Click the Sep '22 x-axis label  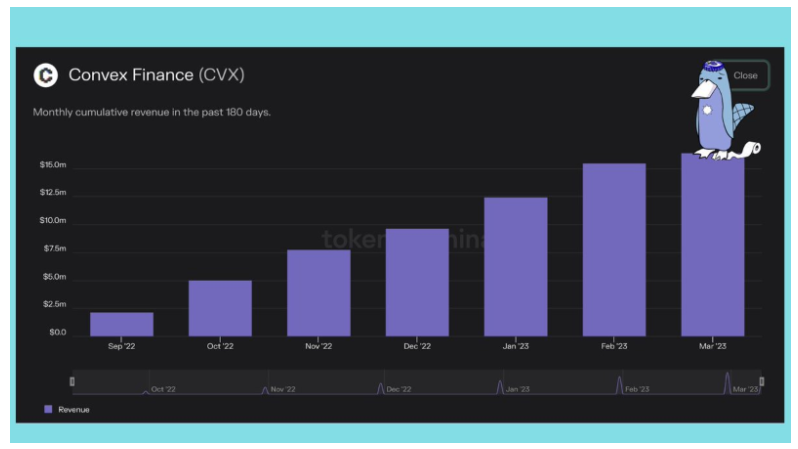pos(122,346)
